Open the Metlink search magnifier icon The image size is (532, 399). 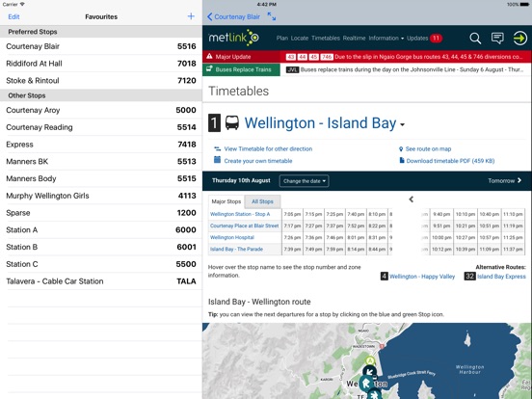click(x=475, y=39)
